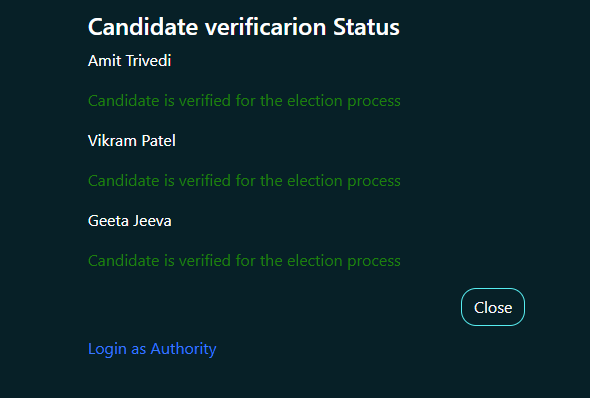Select the candidate name Vikram Patel
Viewport: 590px width, 398px height.
tap(132, 141)
